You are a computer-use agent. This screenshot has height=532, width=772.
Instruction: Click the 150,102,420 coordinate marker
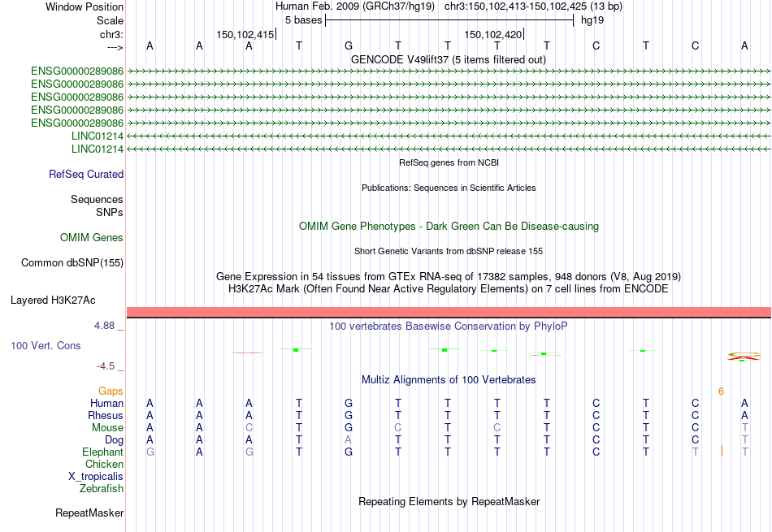tap(492, 34)
